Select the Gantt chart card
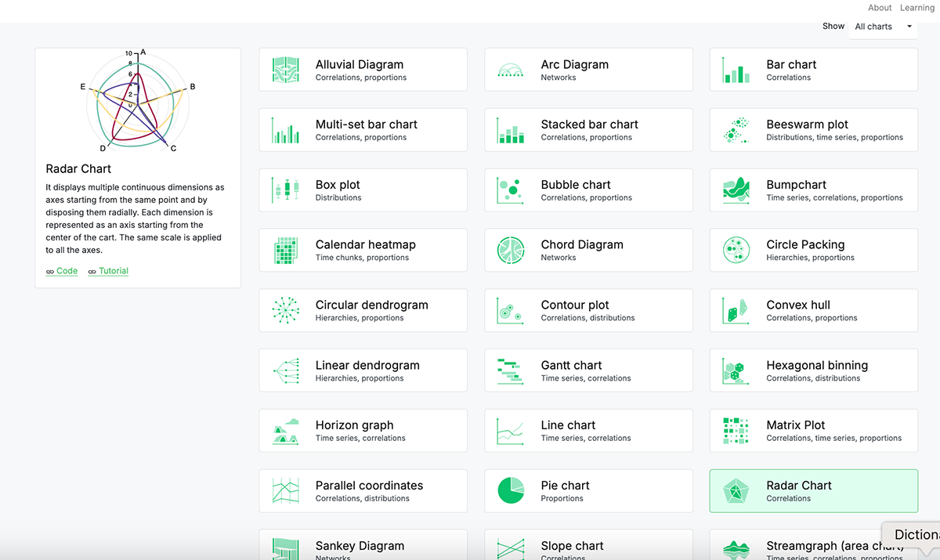The width and height of the screenshot is (940, 560). (588, 370)
